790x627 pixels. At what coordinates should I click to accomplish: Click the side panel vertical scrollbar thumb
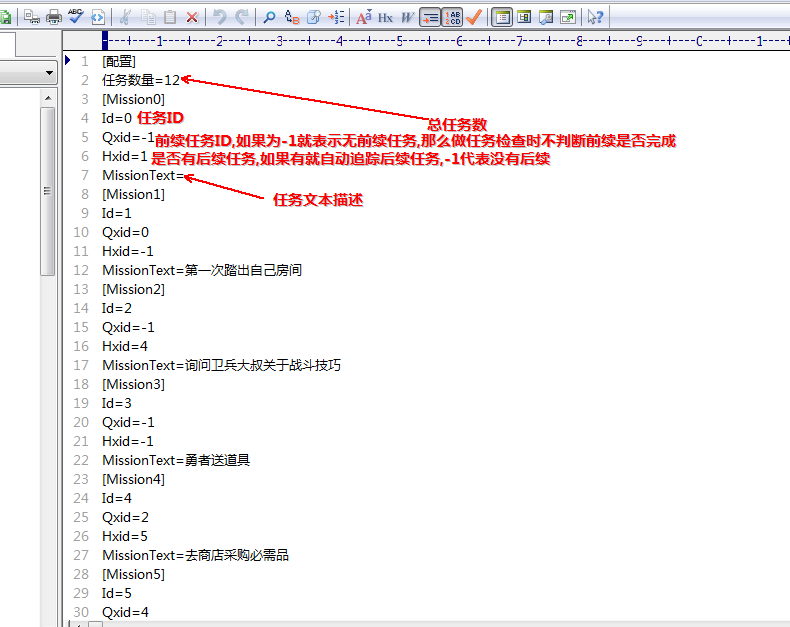47,191
